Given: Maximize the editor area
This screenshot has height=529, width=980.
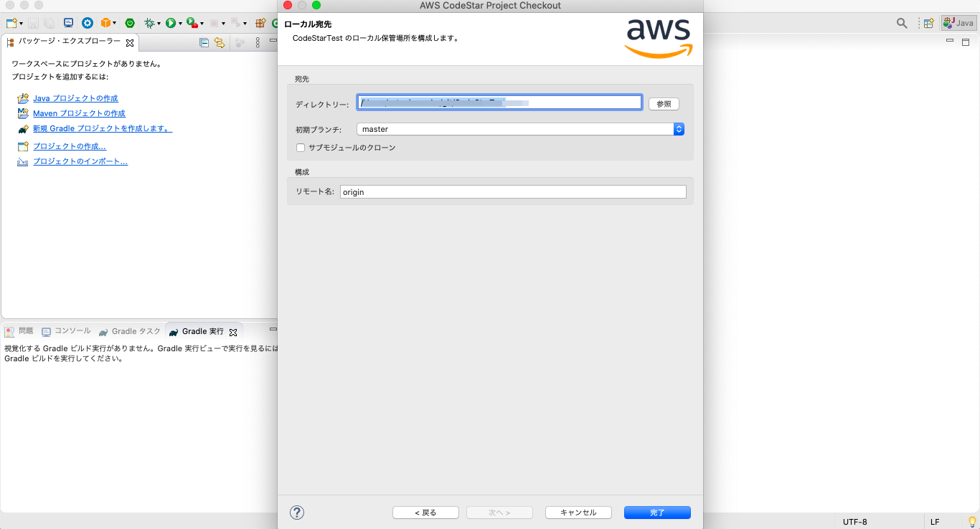Looking at the screenshot, I should (966, 42).
